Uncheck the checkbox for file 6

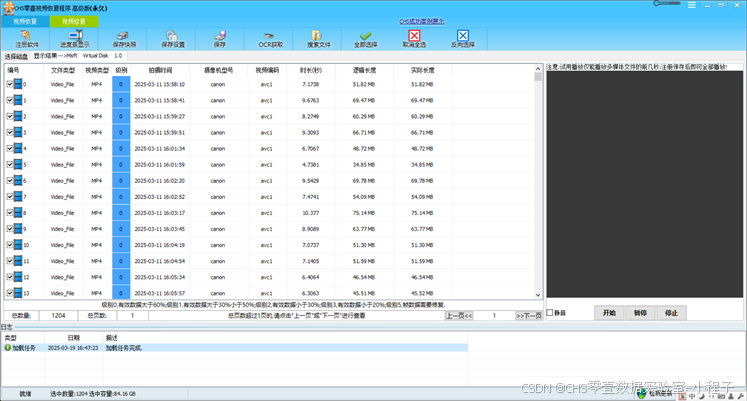[10, 180]
